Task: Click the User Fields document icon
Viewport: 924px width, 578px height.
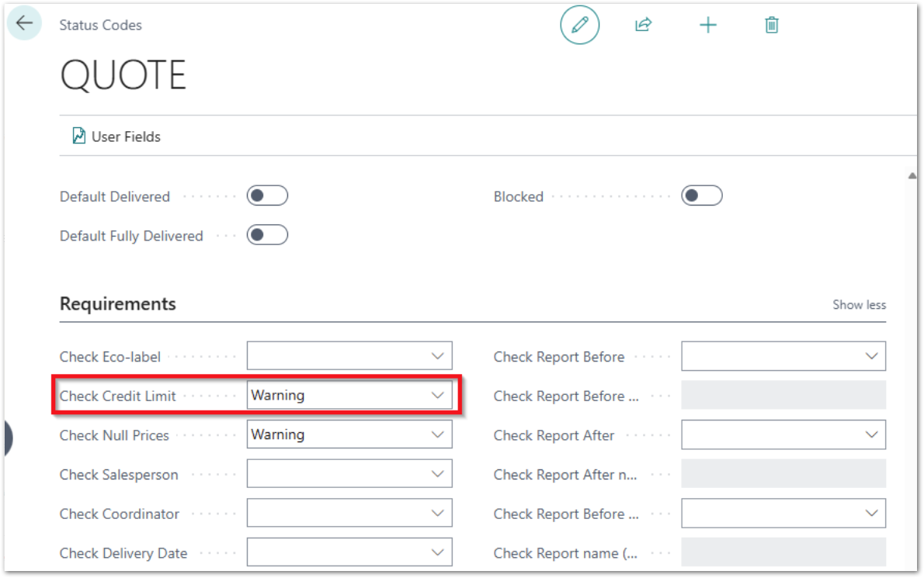Action: [78, 137]
